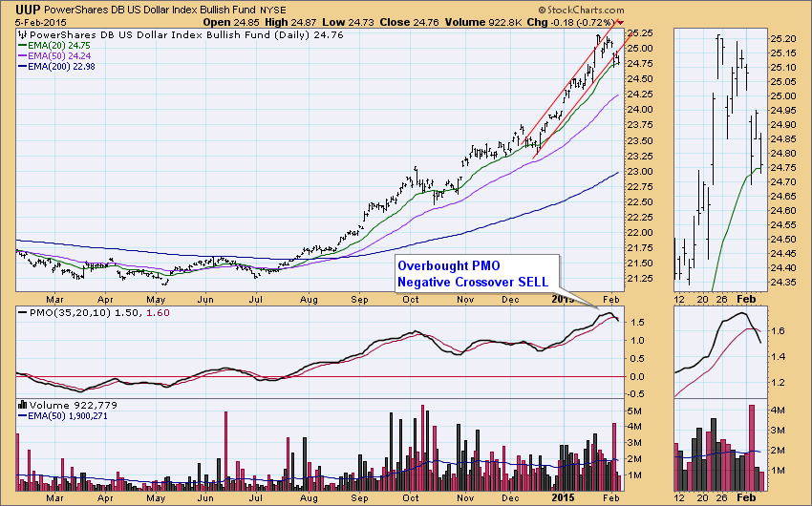The height and width of the screenshot is (506, 812).
Task: Click the PMO(35,20,10) indicator label
Action: [70, 313]
